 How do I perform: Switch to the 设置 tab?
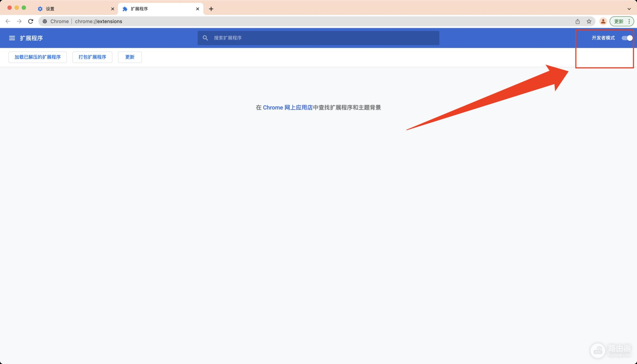pyautogui.click(x=76, y=9)
